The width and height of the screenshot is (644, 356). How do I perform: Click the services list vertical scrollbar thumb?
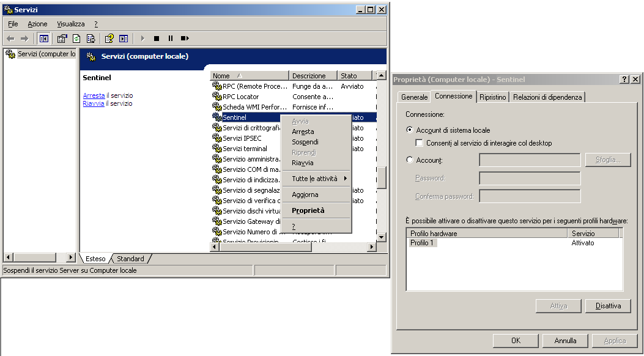pyautogui.click(x=381, y=178)
